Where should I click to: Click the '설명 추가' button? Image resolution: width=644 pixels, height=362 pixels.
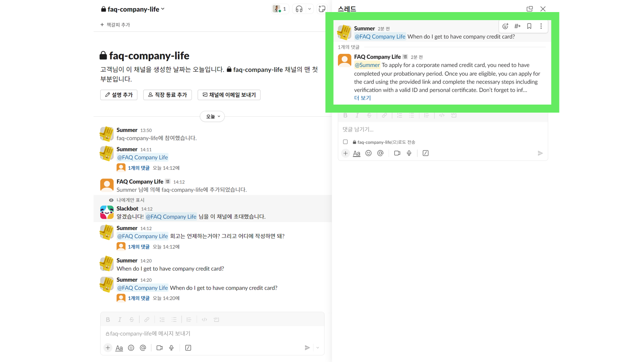click(x=119, y=95)
